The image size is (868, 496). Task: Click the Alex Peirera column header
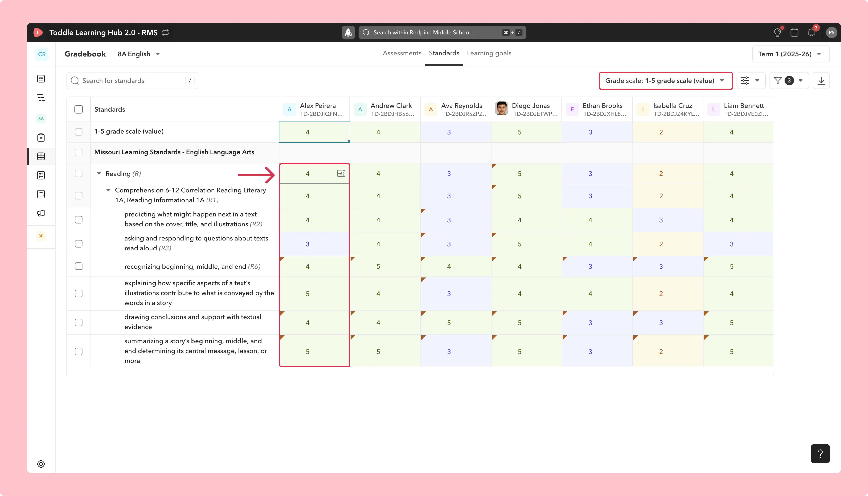[x=314, y=109]
